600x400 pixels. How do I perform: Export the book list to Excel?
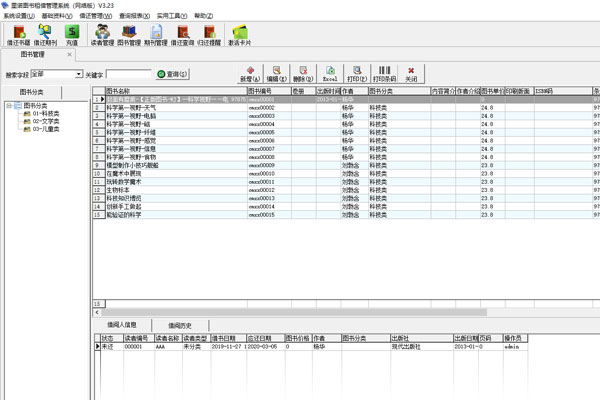point(329,74)
